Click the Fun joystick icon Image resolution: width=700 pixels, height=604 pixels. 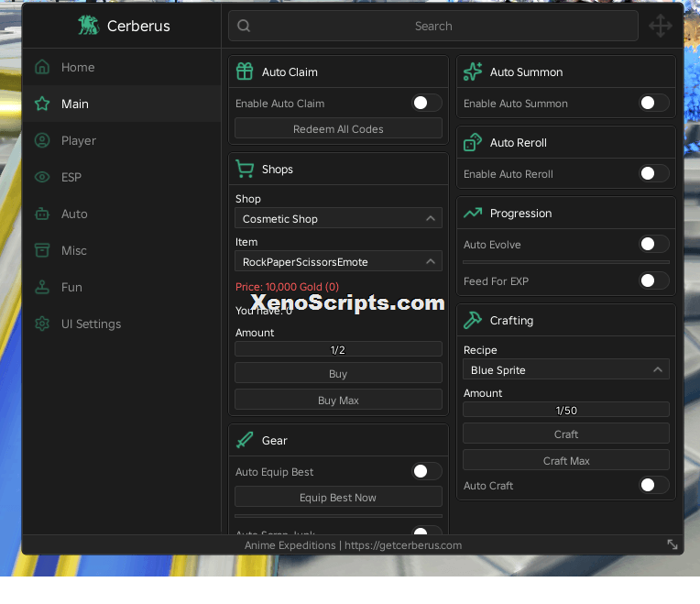point(42,287)
